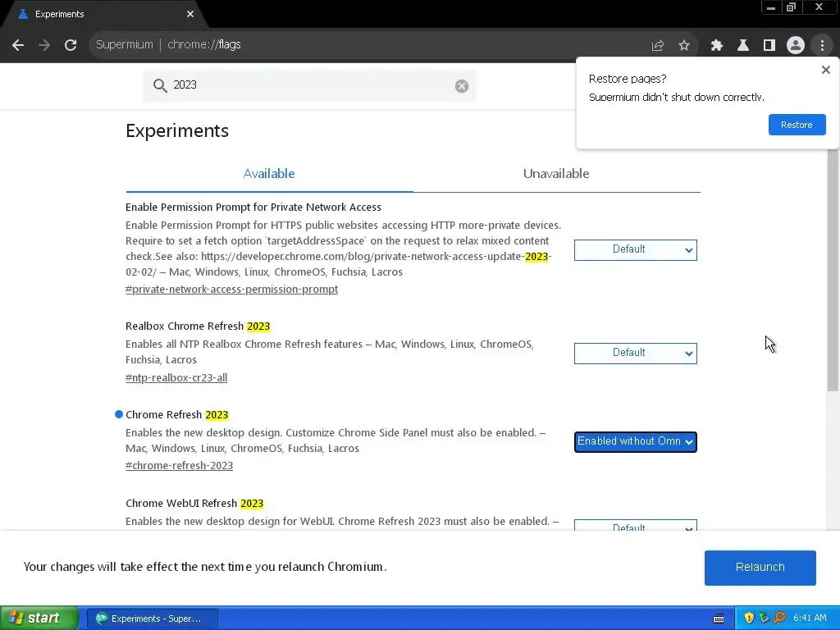Viewport: 840px width, 630px height.
Task: Open the Chrome Refresh 2023 dropdown
Action: pos(636,442)
